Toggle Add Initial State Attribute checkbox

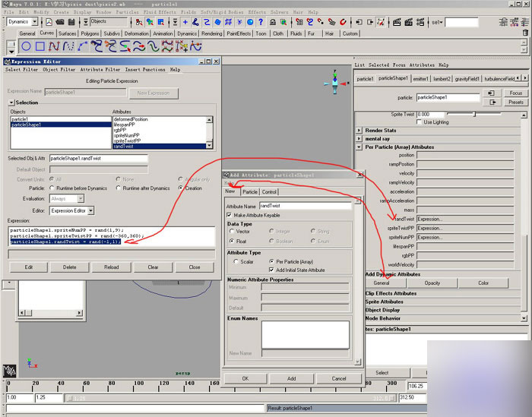(271, 270)
